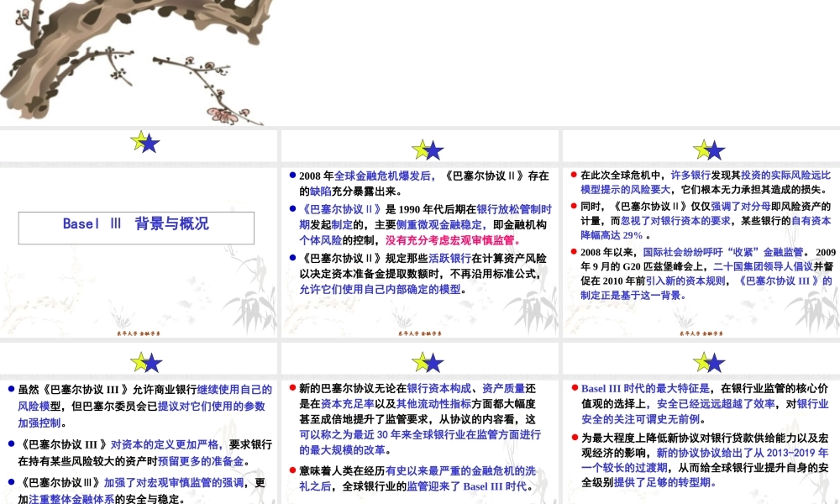Click the star icon above the 在此次全球危机中 slide

tap(709, 150)
